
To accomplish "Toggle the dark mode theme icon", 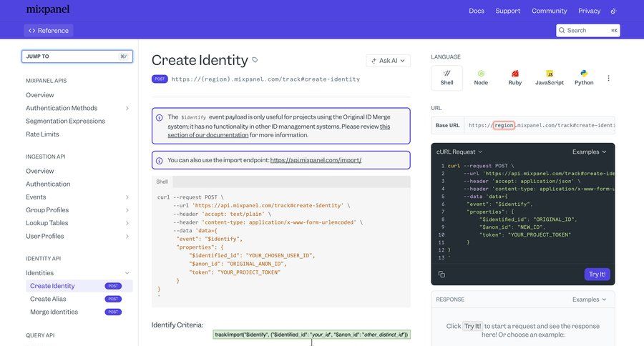I will [x=614, y=11].
